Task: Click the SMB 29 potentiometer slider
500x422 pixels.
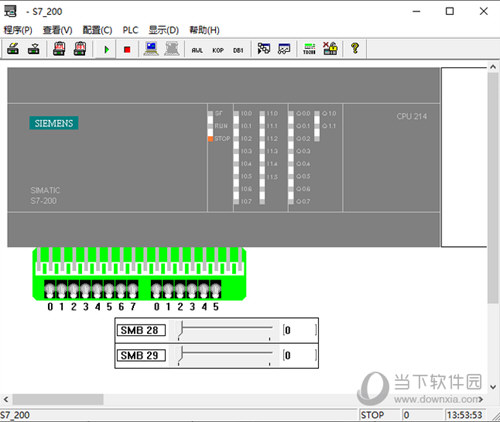Action: (x=224, y=355)
